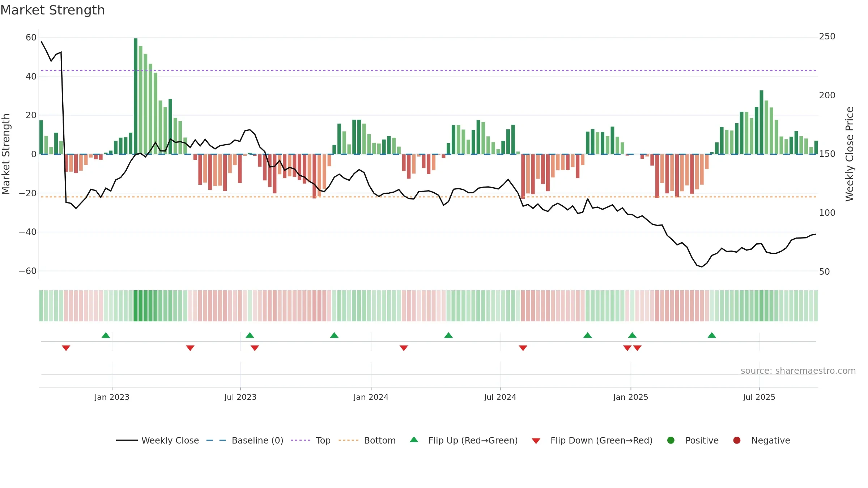The height and width of the screenshot is (488, 868).
Task: Click the 50 tick on price axis
Action: pyautogui.click(x=824, y=271)
